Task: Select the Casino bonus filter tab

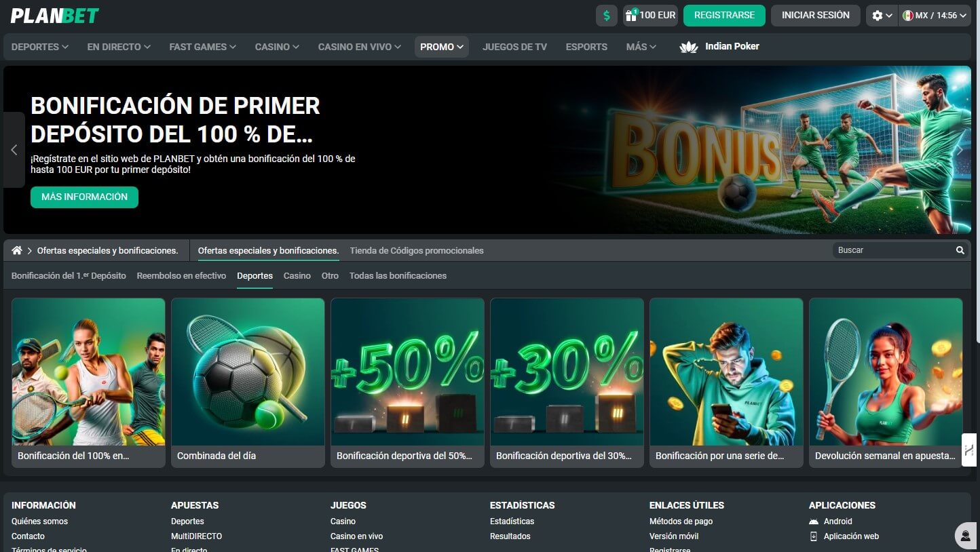Action: [x=297, y=276]
